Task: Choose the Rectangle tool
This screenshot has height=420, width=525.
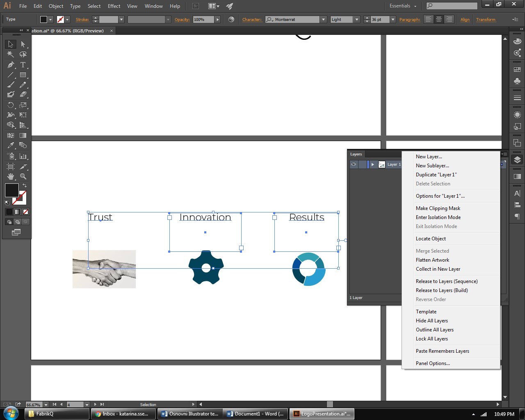Action: click(23, 75)
